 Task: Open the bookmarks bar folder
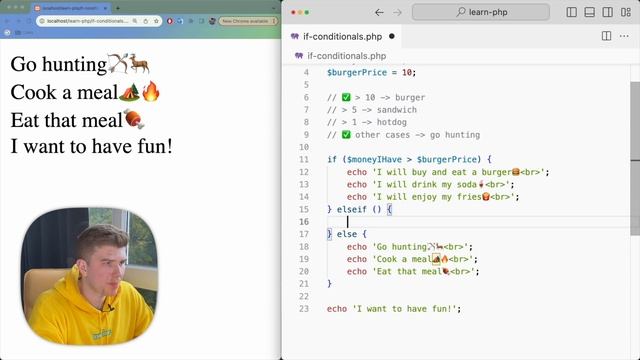point(23,32)
